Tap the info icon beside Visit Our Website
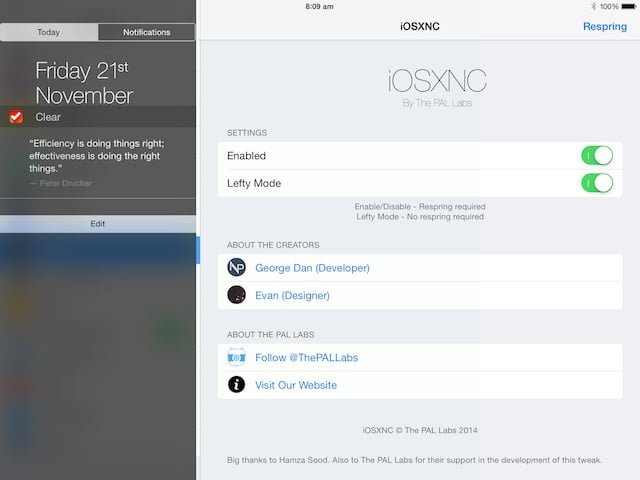 pyautogui.click(x=236, y=384)
